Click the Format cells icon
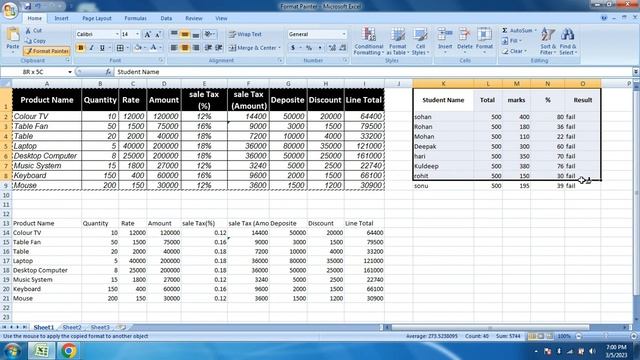 484,35
